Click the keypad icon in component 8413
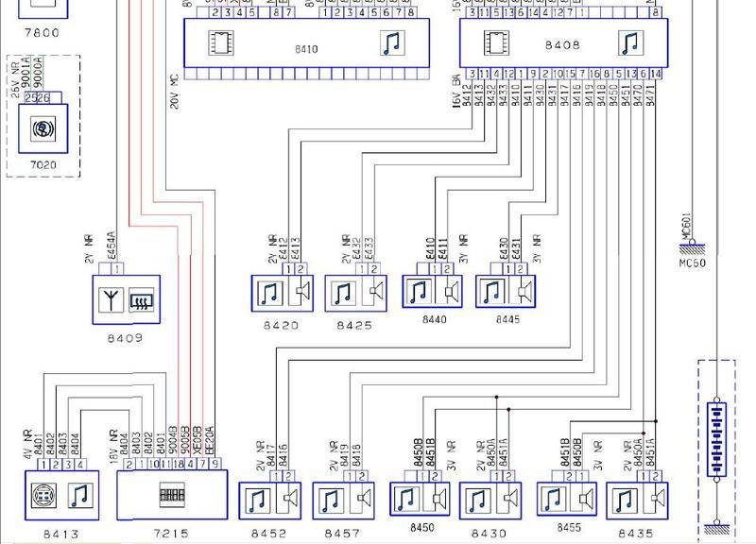 click(x=43, y=496)
